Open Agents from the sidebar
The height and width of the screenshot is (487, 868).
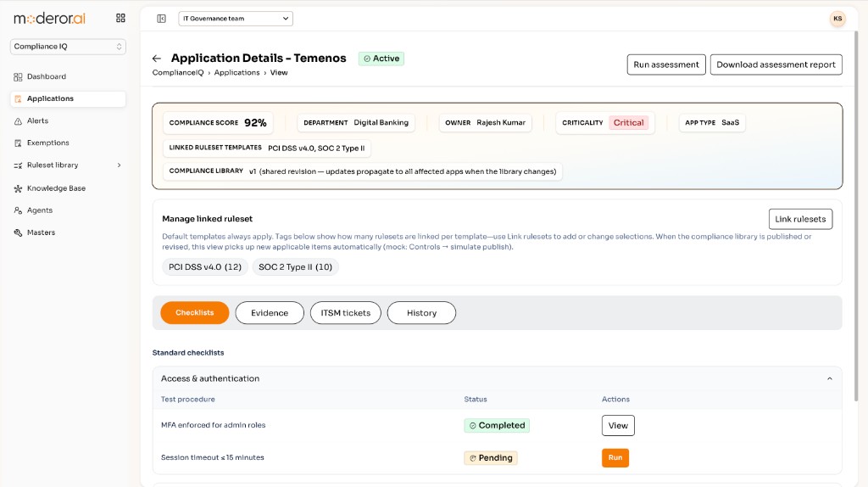(x=68, y=210)
